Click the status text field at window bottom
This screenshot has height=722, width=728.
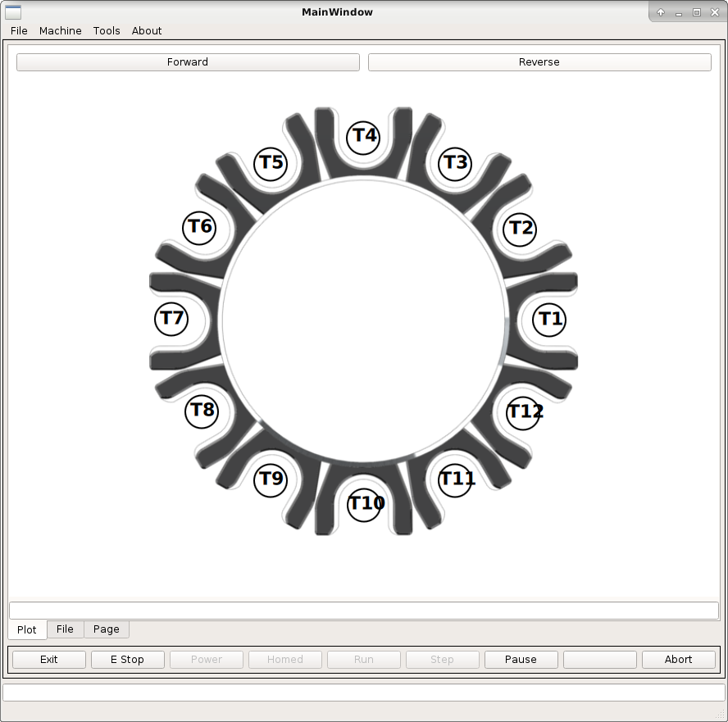tap(364, 692)
